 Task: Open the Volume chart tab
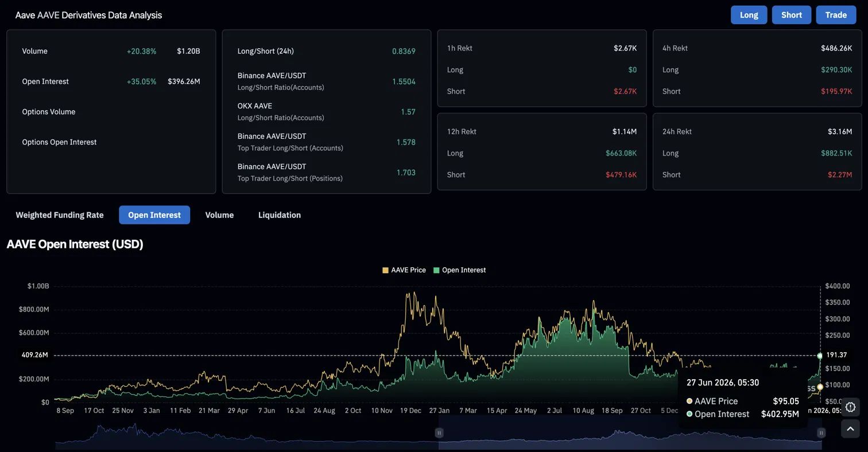tap(219, 215)
